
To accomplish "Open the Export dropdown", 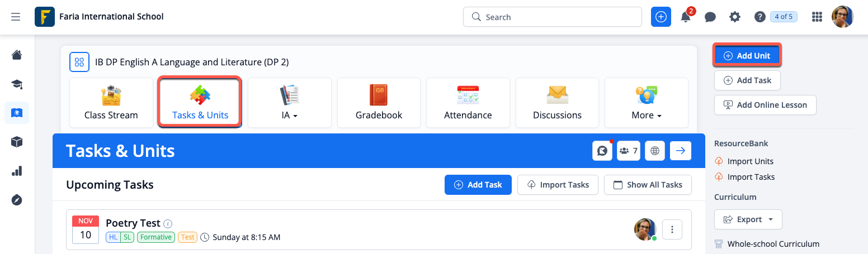I will (748, 219).
